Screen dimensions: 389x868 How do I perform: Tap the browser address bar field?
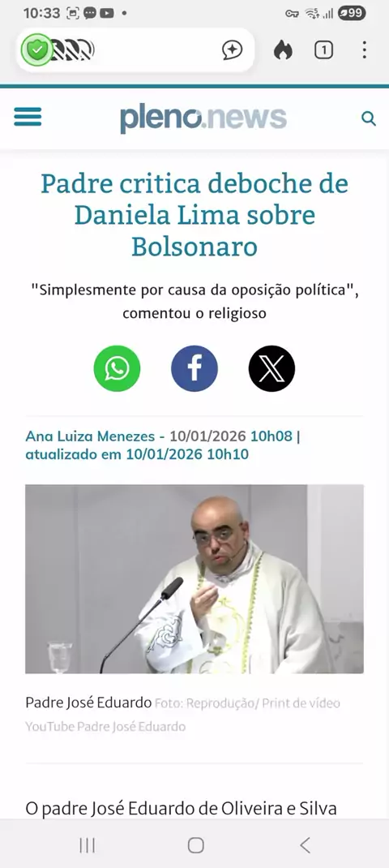pos(135,50)
